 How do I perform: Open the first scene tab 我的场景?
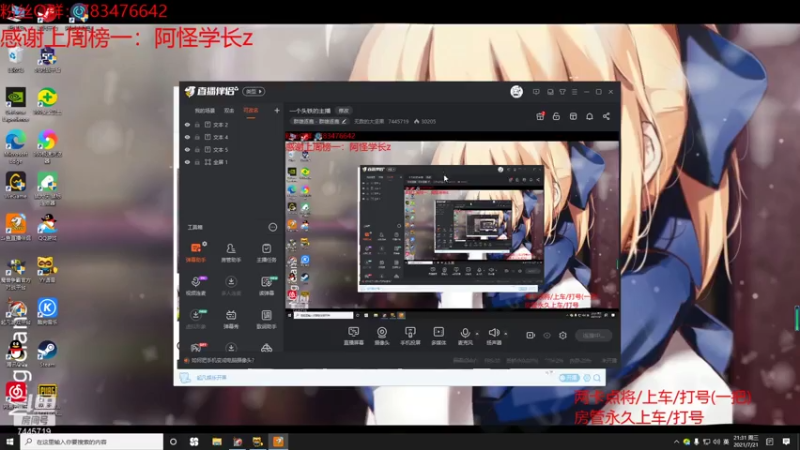click(205, 110)
